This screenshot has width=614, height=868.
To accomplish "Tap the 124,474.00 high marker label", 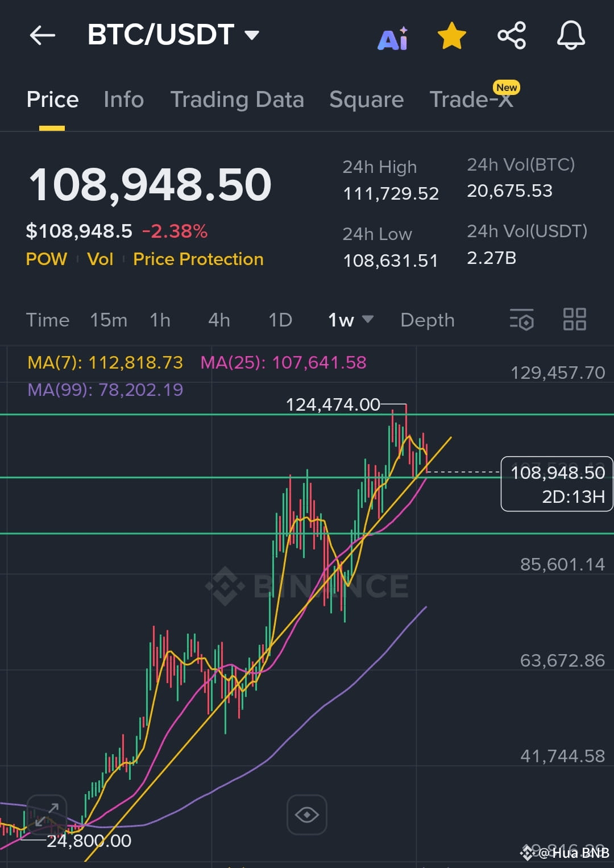I will 333,404.
